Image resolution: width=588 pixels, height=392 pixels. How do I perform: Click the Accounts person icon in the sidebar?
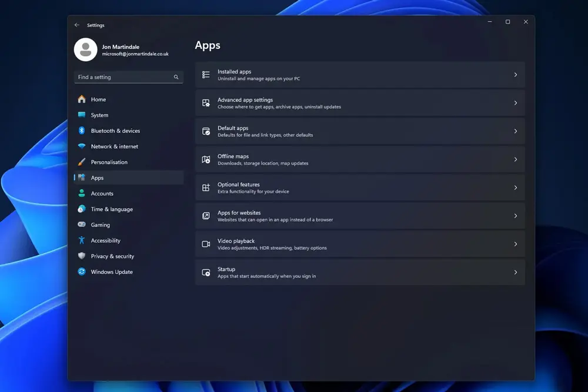[x=82, y=193]
